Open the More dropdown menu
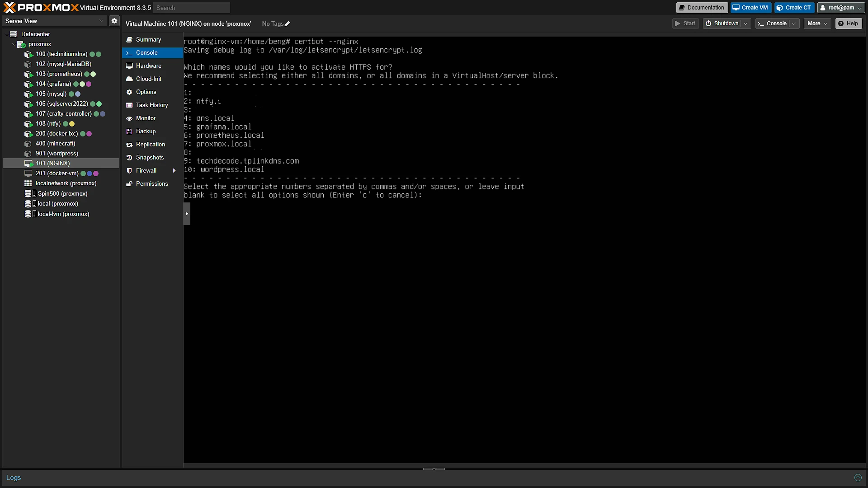 point(817,23)
